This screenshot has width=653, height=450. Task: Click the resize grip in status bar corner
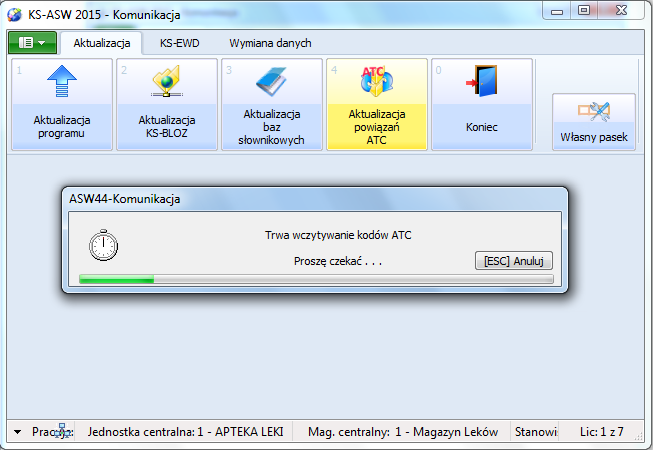(x=638, y=436)
